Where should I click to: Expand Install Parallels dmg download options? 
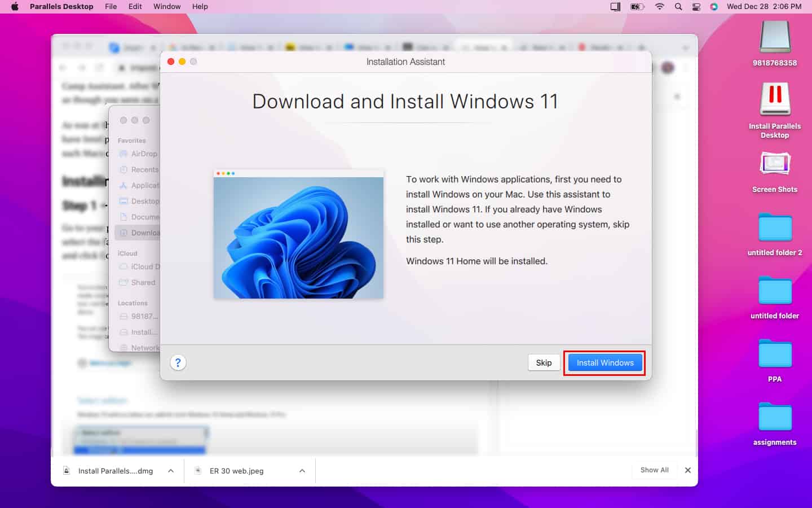(171, 471)
